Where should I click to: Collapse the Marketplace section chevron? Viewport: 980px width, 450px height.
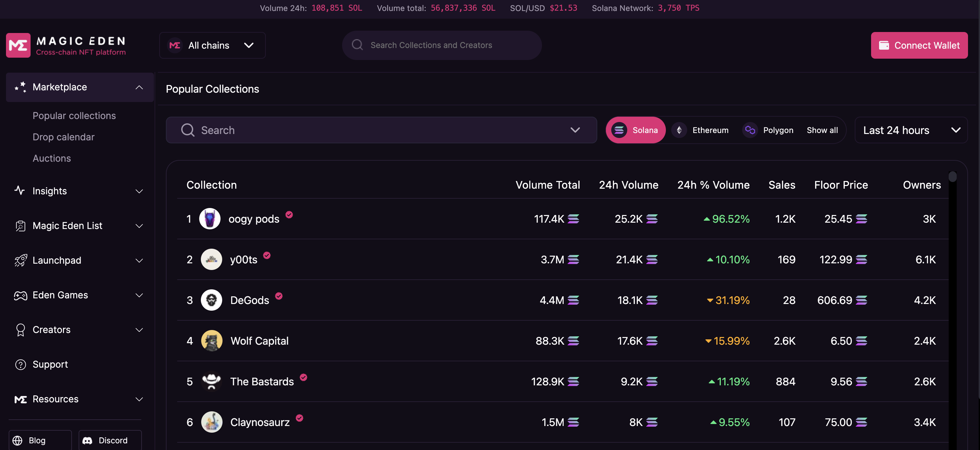(139, 87)
